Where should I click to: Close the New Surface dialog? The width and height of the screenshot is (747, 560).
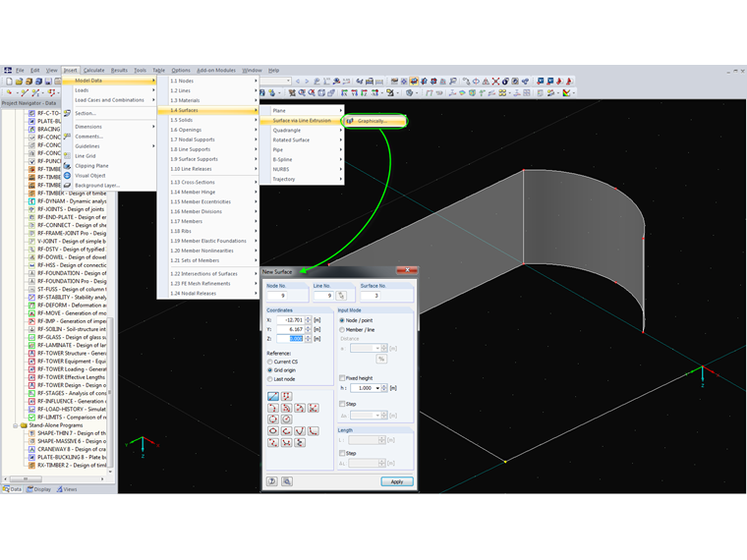(407, 270)
